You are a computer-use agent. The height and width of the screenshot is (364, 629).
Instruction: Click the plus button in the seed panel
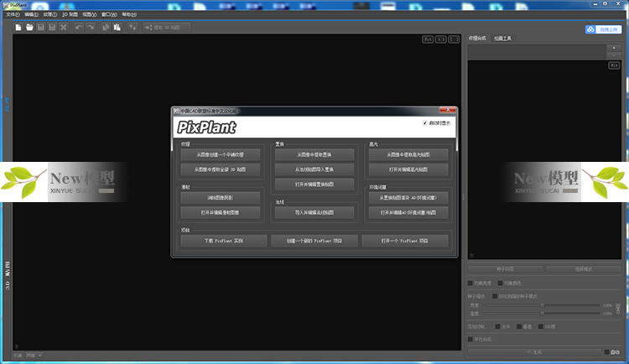pos(614,48)
